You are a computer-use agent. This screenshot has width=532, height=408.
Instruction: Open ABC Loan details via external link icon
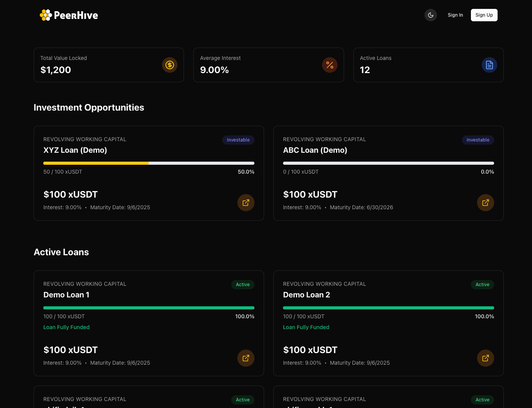click(x=486, y=203)
